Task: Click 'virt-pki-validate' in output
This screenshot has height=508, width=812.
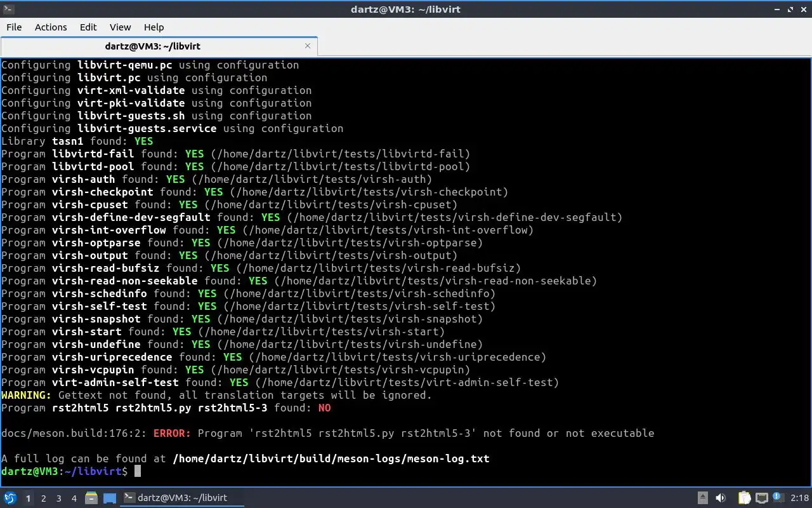Action: click(131, 103)
